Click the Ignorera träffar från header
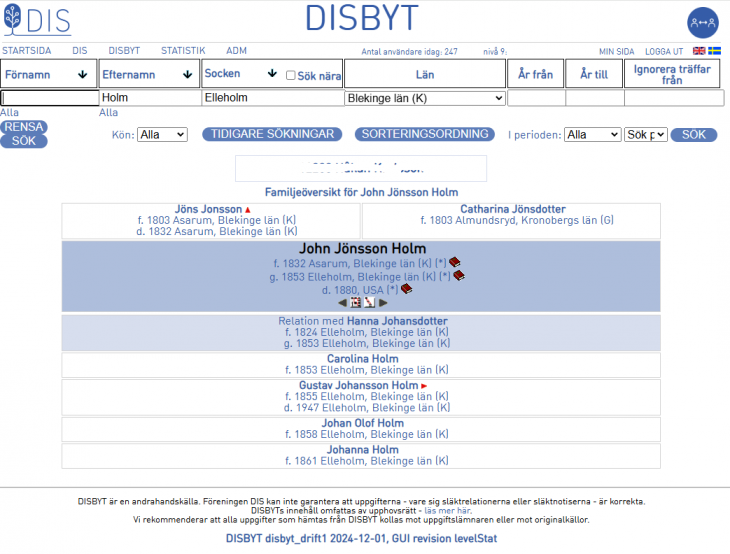The image size is (730, 554). pyautogui.click(x=672, y=74)
